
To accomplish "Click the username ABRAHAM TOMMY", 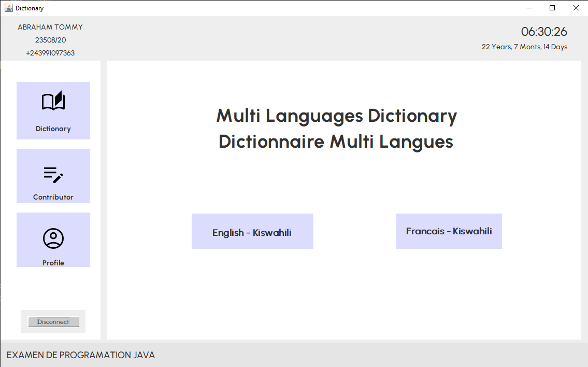I will coord(50,26).
